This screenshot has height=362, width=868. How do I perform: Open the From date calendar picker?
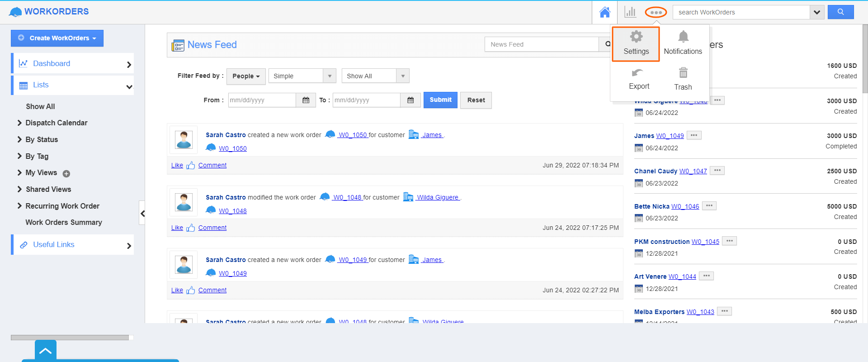[306, 100]
